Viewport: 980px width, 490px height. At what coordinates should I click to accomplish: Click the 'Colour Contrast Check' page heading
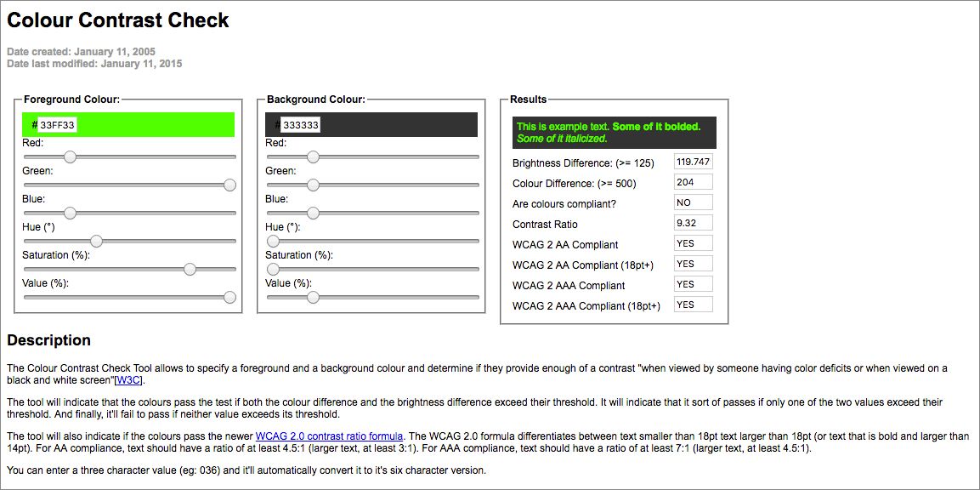tap(118, 20)
